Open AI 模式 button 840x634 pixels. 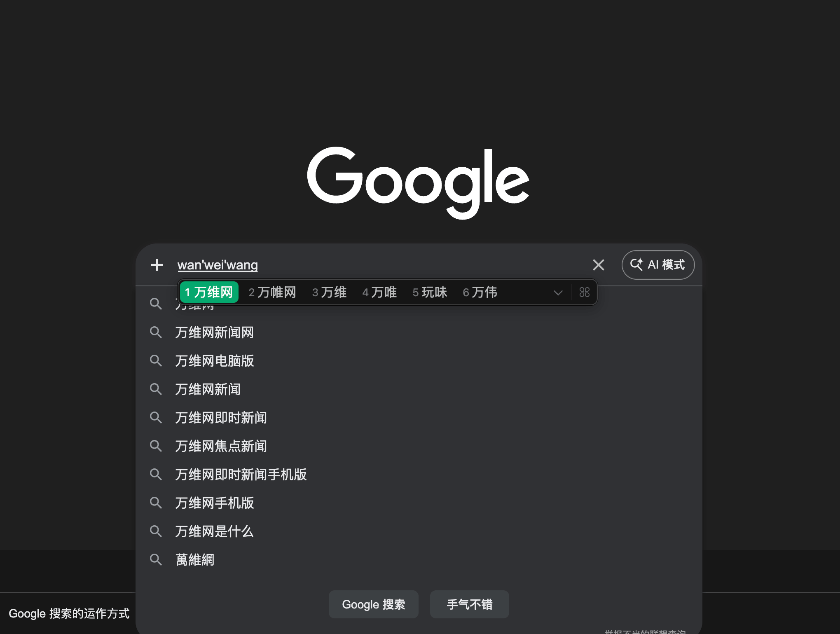point(658,265)
